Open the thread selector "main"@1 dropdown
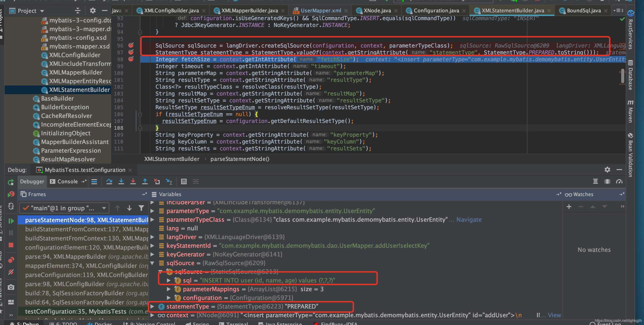Screen dimensions: 644x325 coord(64,208)
